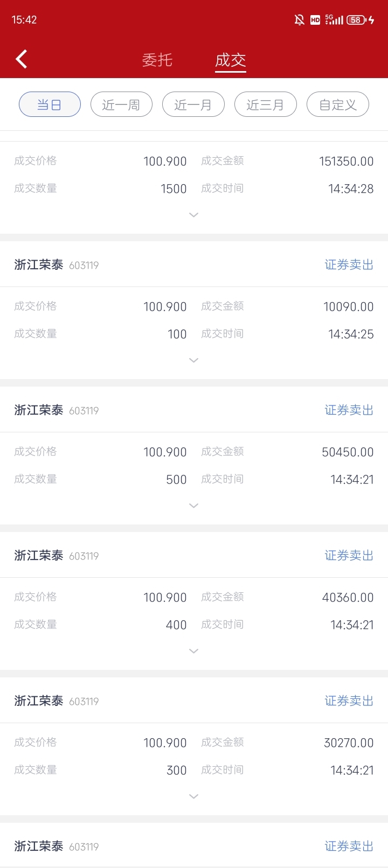388x868 pixels.
Task: Tap the muted notification bell icon
Action: click(x=299, y=20)
